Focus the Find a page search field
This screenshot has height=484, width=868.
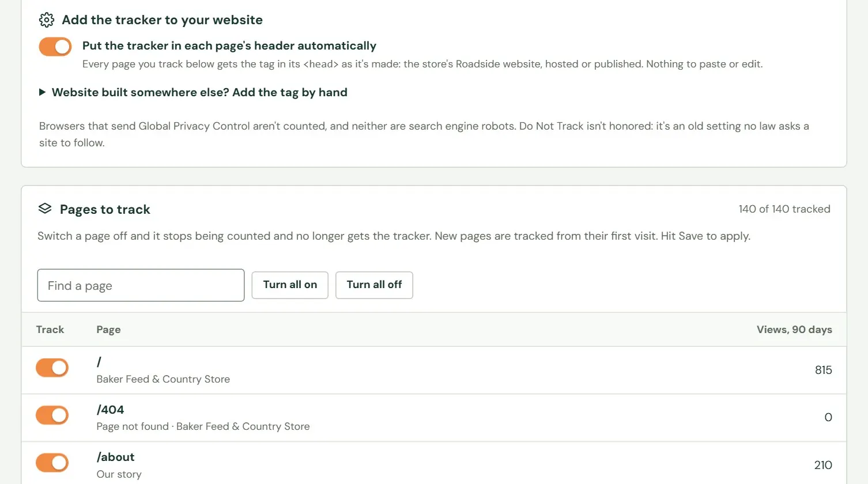pyautogui.click(x=141, y=285)
